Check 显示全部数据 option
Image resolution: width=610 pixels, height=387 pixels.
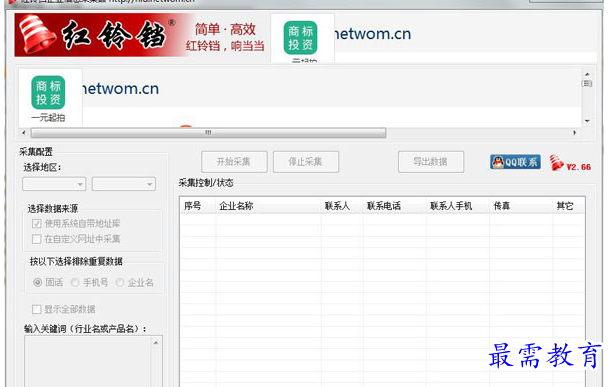[x=37, y=309]
